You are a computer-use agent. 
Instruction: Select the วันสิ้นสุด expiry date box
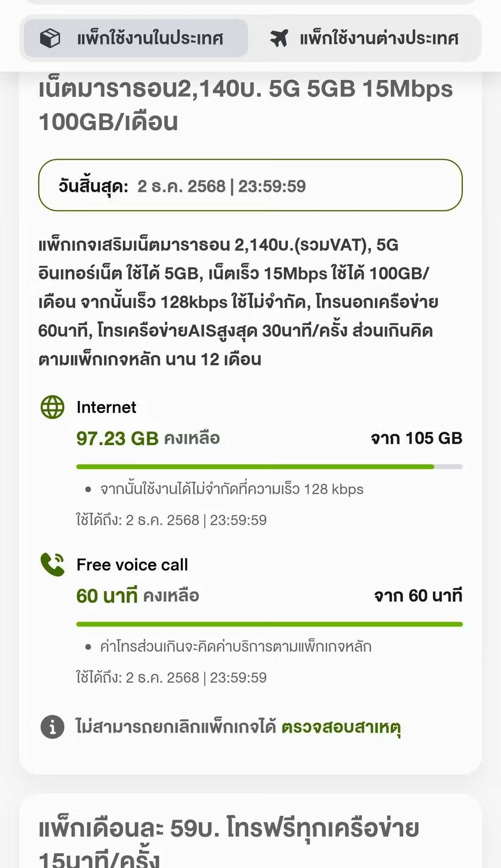250,185
